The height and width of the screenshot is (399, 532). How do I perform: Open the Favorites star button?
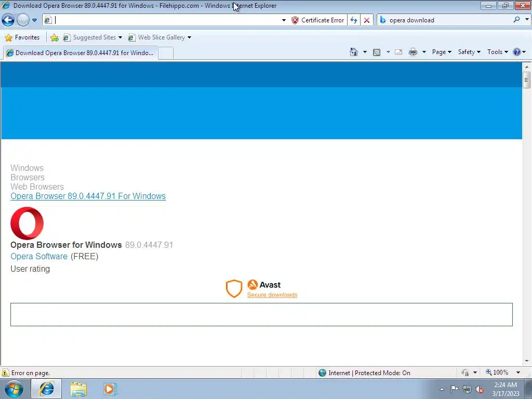[x=22, y=37]
